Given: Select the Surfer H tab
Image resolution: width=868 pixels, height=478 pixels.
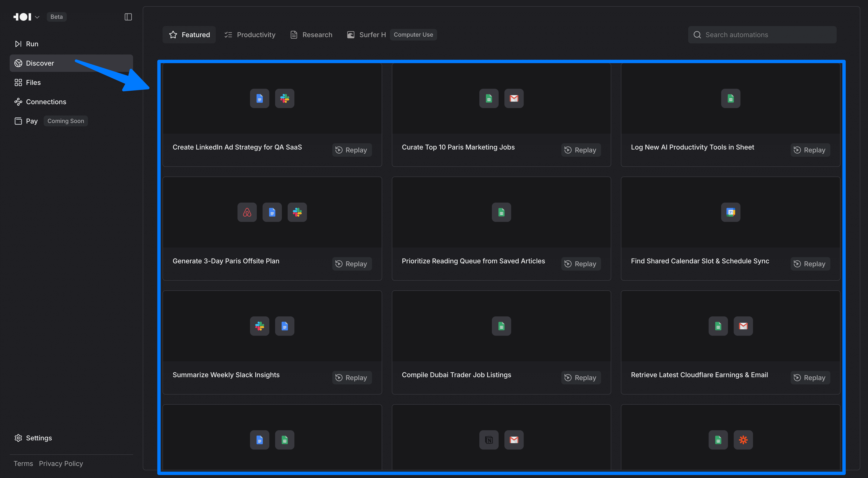Looking at the screenshot, I should [x=366, y=35].
